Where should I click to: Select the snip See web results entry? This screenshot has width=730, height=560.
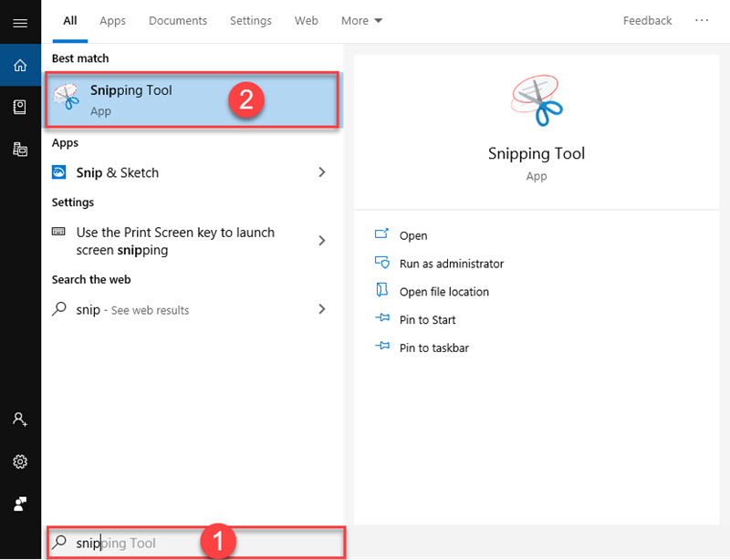coord(192,309)
